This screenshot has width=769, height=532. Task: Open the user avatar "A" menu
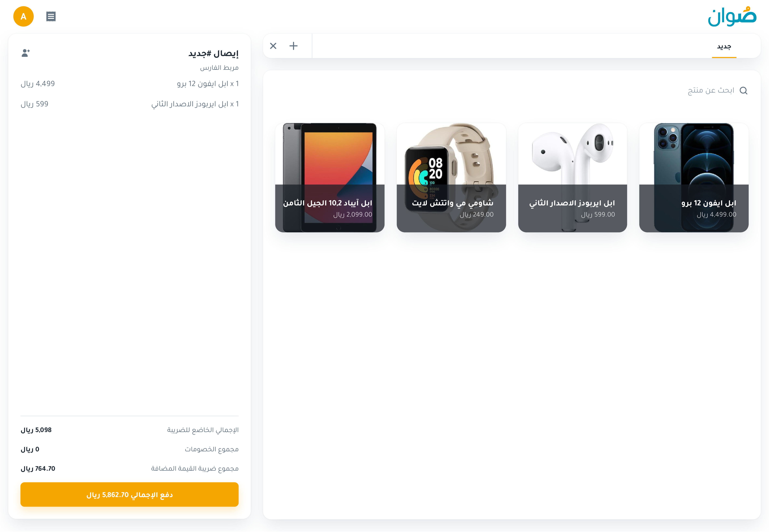coord(23,16)
